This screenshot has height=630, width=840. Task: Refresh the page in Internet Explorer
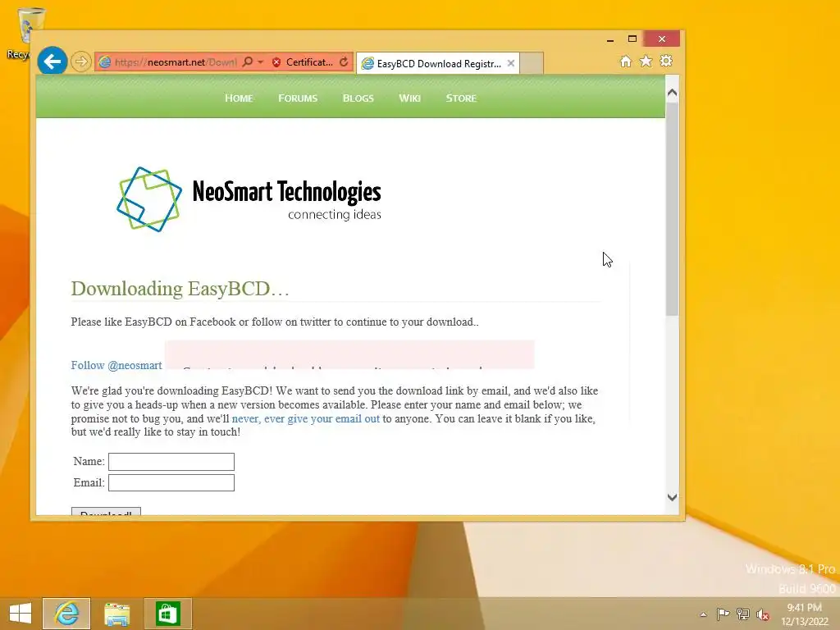pyautogui.click(x=344, y=62)
